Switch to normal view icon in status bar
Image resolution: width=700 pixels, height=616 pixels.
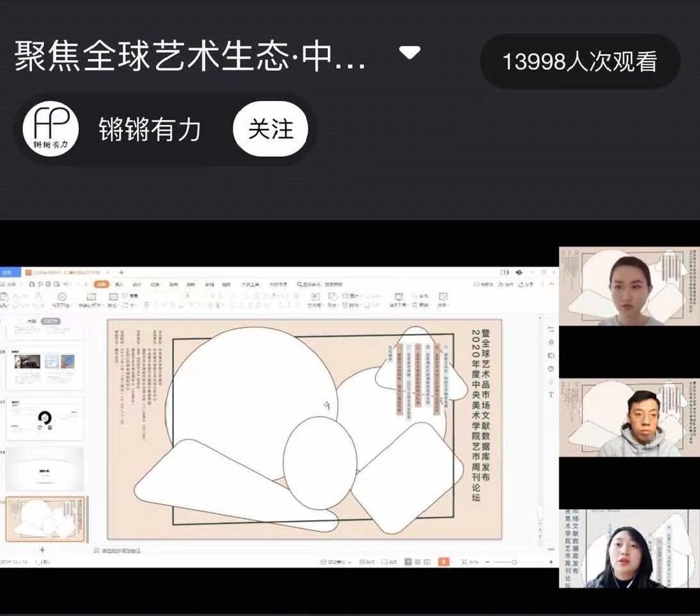click(x=408, y=562)
